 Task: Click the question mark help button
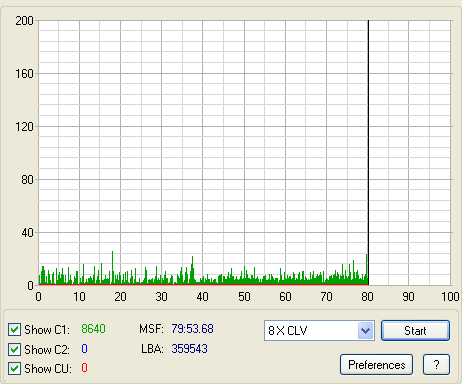click(436, 365)
